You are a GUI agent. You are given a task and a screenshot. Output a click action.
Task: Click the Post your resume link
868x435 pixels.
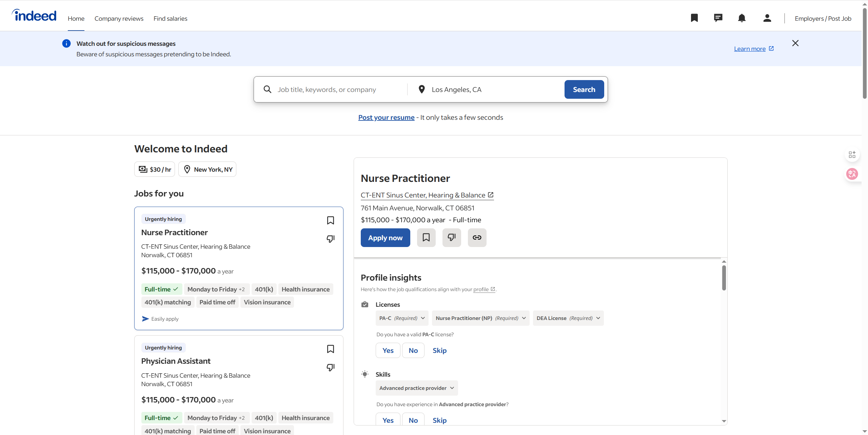tap(386, 117)
